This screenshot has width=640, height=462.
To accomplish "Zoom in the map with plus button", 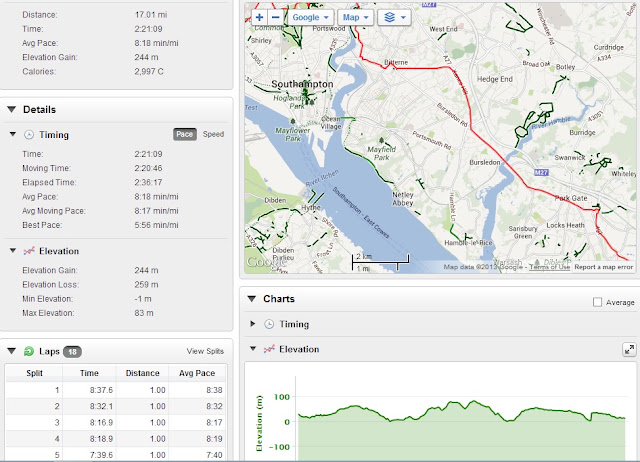I will pos(259,17).
